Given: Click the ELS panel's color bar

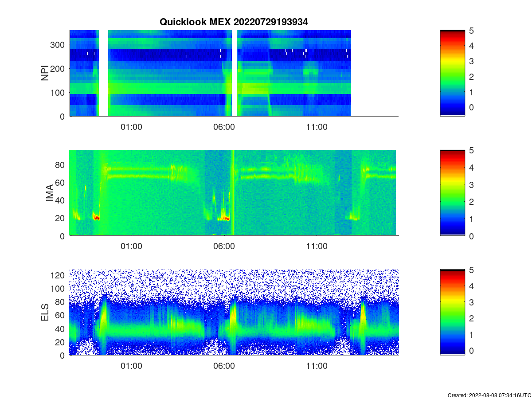Looking at the screenshot, I should coord(452,313).
